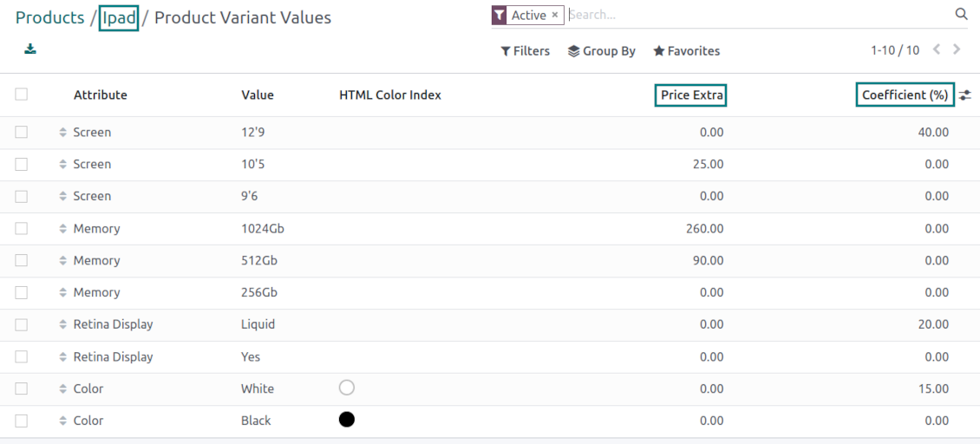Viewport: 980px width, 444px height.
Task: Click the drag handle of Screen 12'9 row
Action: pyautogui.click(x=62, y=133)
